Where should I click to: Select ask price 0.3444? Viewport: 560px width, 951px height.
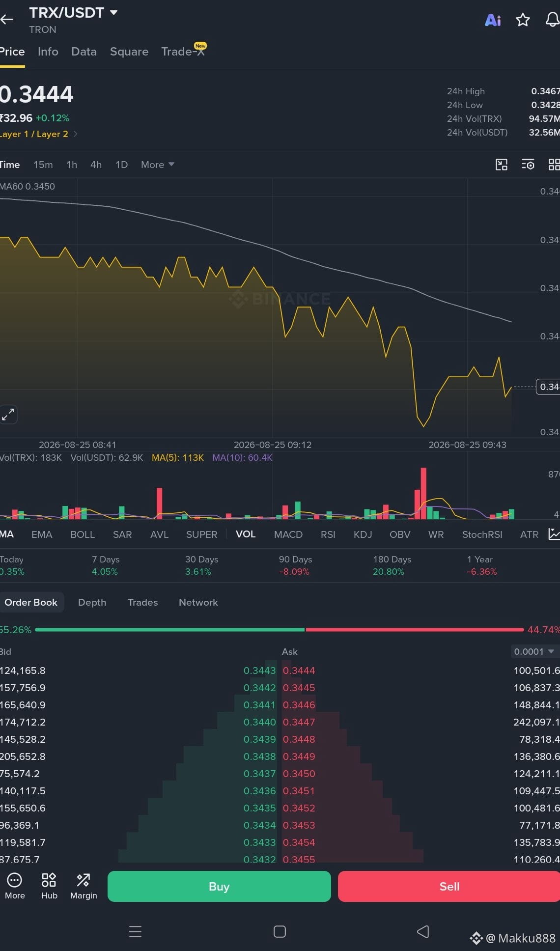pos(299,671)
